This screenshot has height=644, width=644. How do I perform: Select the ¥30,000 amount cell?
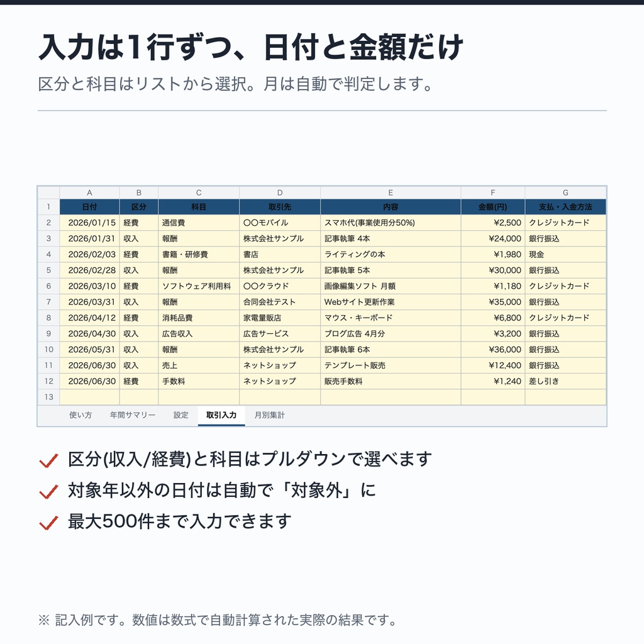pos(493,270)
